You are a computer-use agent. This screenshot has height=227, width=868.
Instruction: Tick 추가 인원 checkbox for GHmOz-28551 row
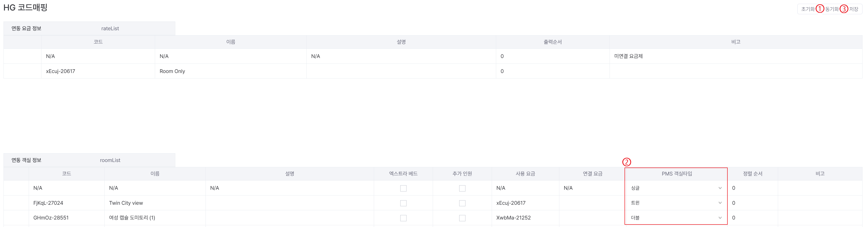click(462, 218)
